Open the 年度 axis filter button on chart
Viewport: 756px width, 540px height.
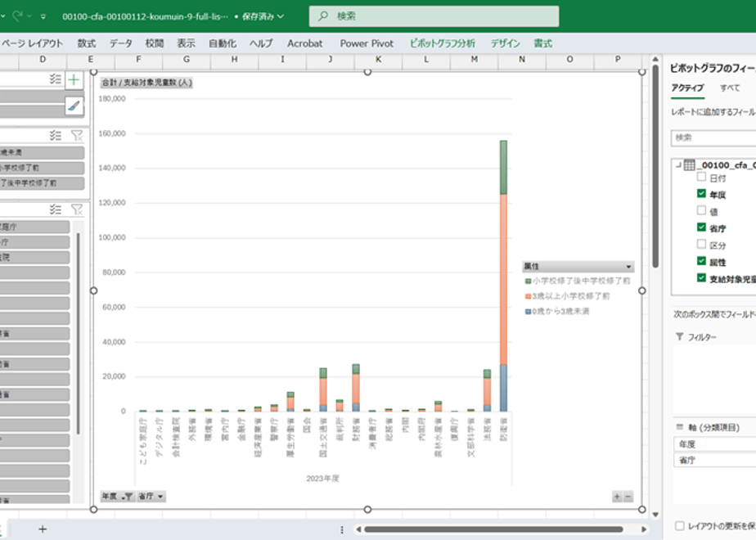click(x=117, y=496)
